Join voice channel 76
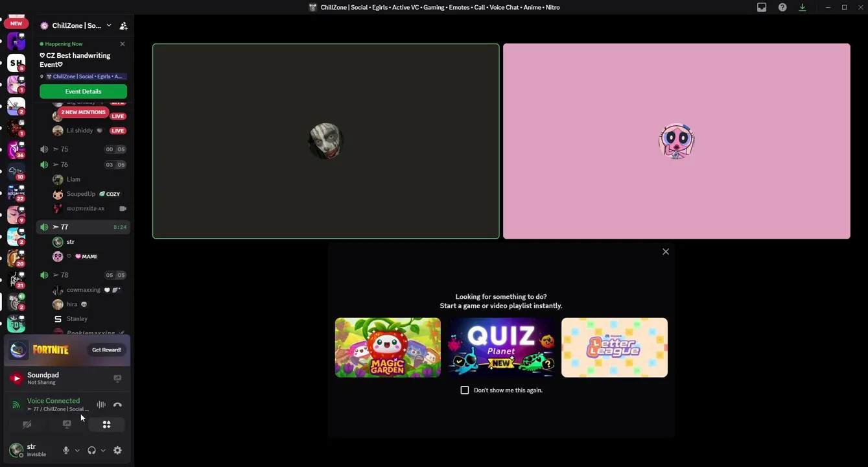 point(83,165)
